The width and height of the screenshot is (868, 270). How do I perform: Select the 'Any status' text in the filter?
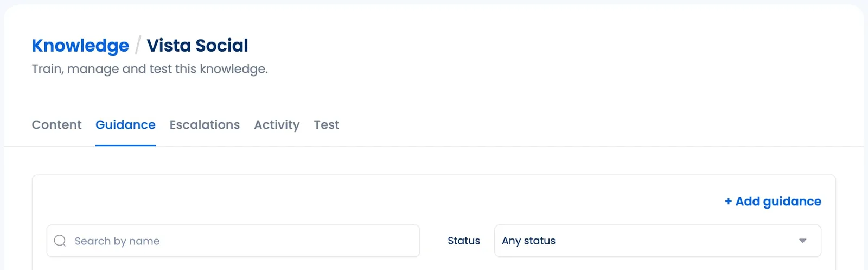(x=528, y=241)
